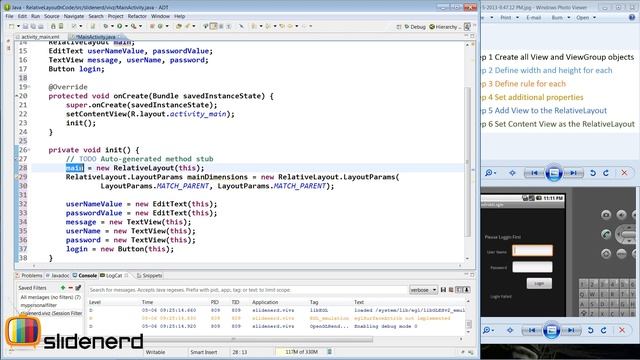Click upper Photo Viewer zoom magnifier icon

(x=489, y=173)
